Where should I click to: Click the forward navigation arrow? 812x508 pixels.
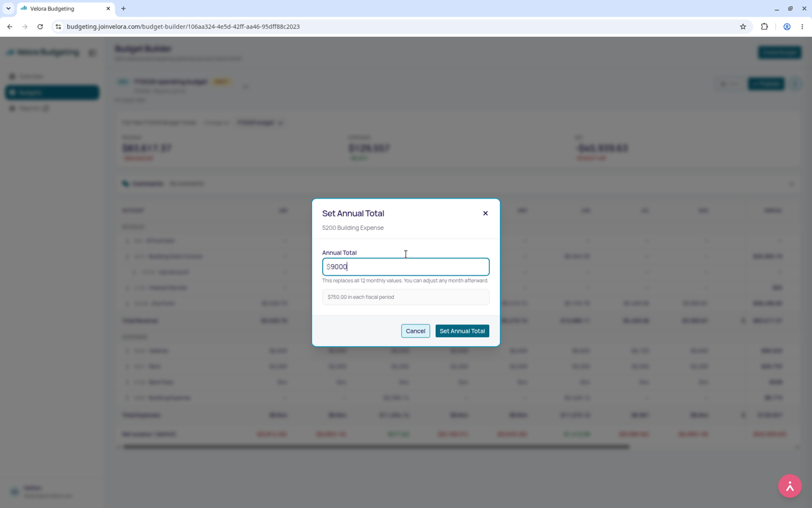pos(25,27)
